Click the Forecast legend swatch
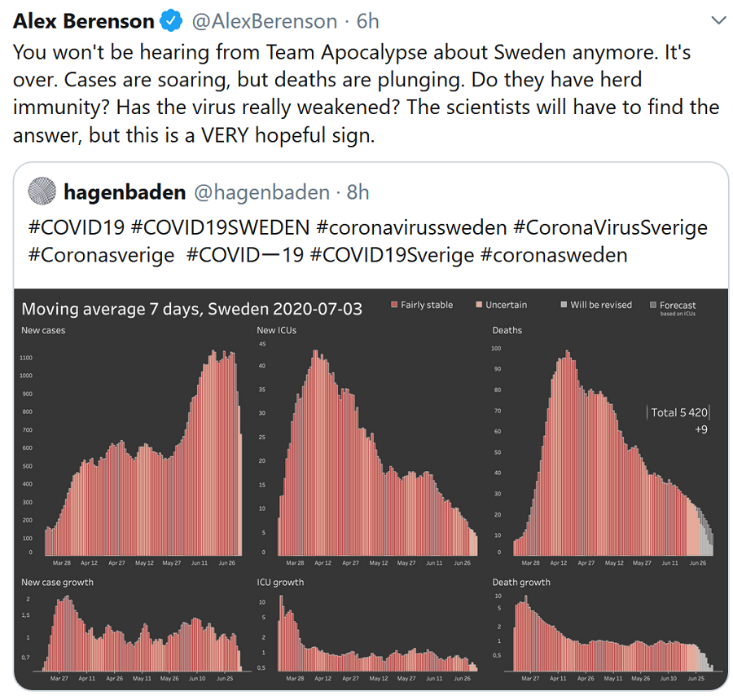The width and height of the screenshot is (733, 700). pyautogui.click(x=652, y=306)
